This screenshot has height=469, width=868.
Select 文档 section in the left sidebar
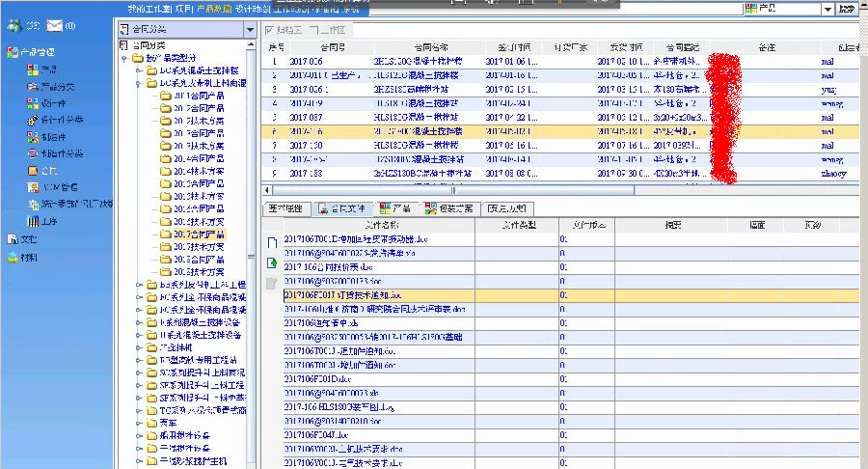(29, 238)
